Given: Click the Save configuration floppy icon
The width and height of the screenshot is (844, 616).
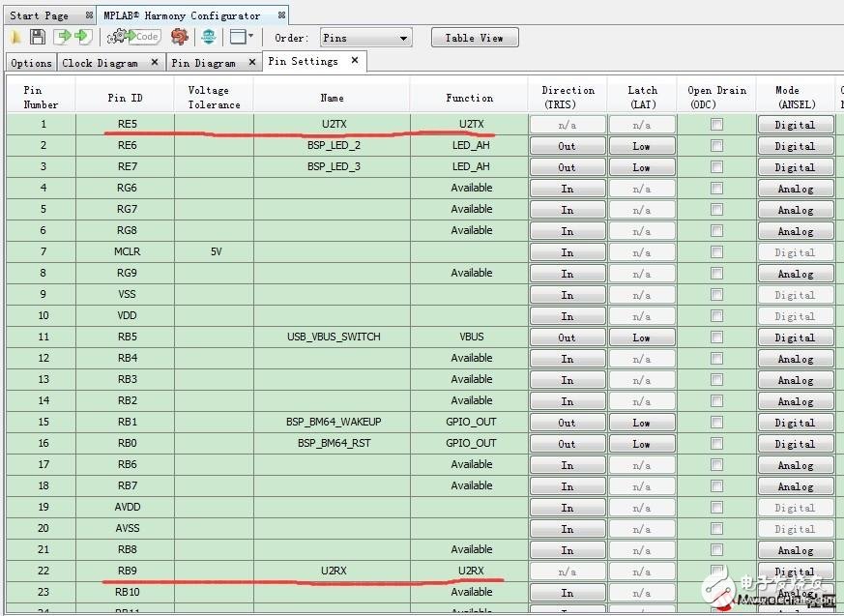Looking at the screenshot, I should (37, 37).
